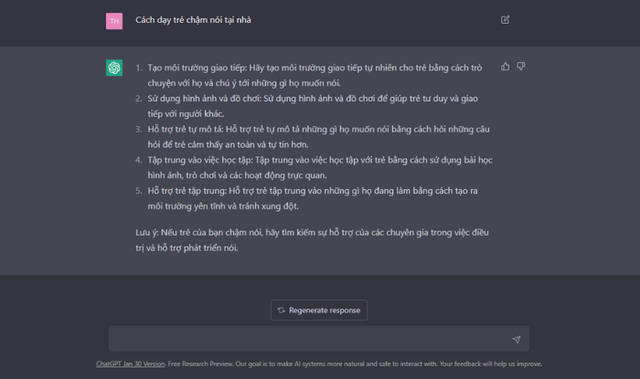Viewport: 640px width, 379px height.
Task: Click the edit message pencil icon
Action: [505, 20]
